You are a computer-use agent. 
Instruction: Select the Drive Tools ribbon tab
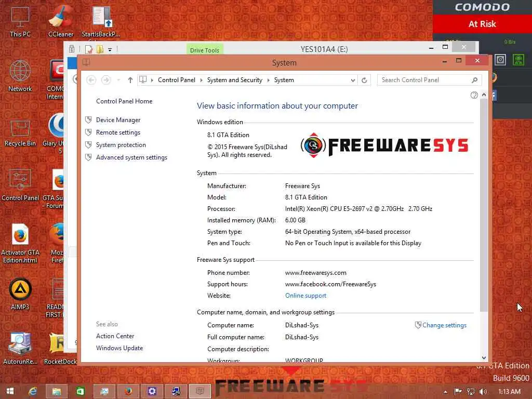(x=205, y=50)
